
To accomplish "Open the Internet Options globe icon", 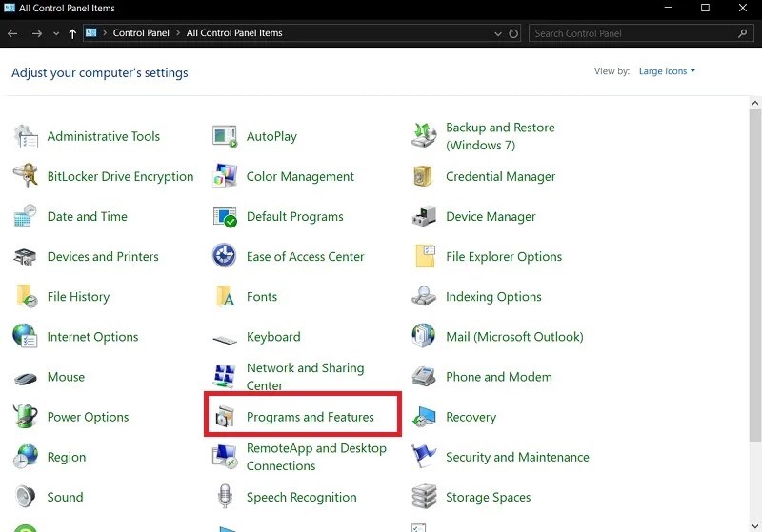I will pyautogui.click(x=26, y=336).
